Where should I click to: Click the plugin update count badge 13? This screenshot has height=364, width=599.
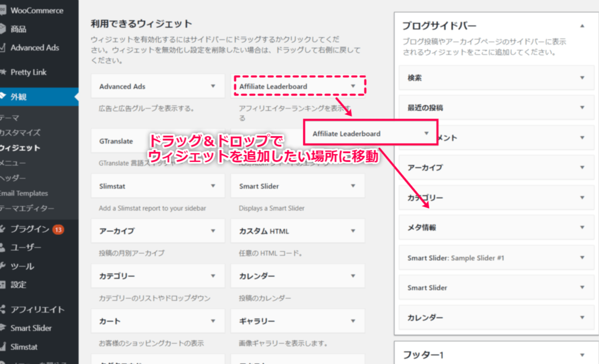58,229
